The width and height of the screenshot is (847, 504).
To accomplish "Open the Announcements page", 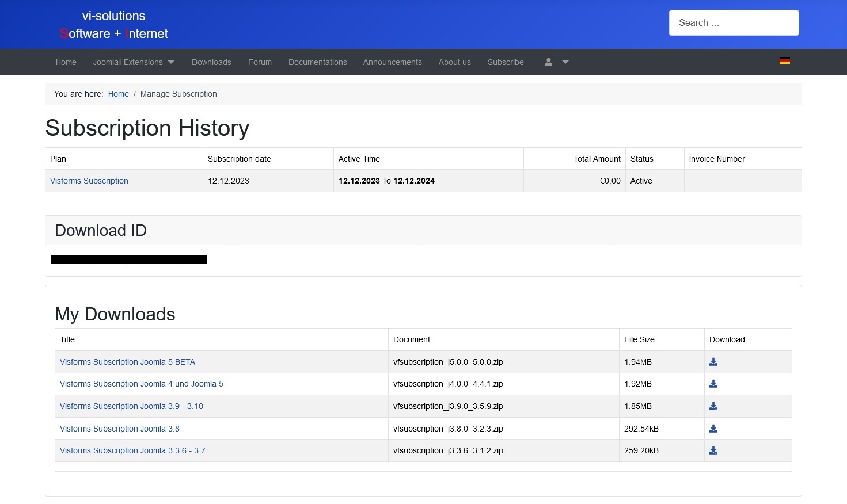I will 392,62.
